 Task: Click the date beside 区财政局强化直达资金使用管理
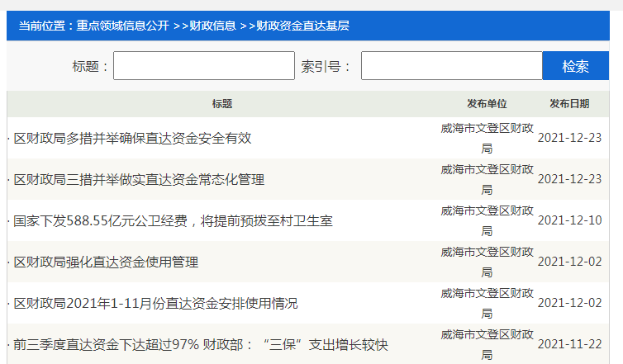[x=569, y=262]
